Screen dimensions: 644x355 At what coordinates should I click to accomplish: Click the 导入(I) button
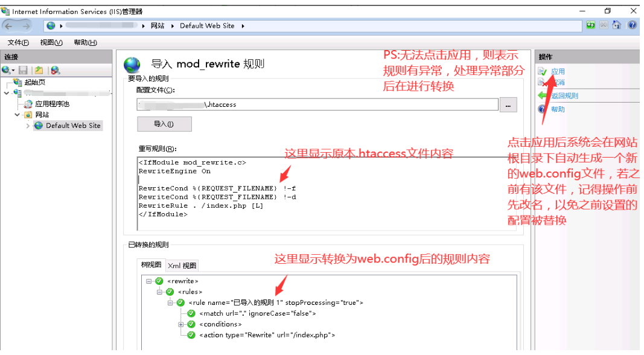point(164,124)
